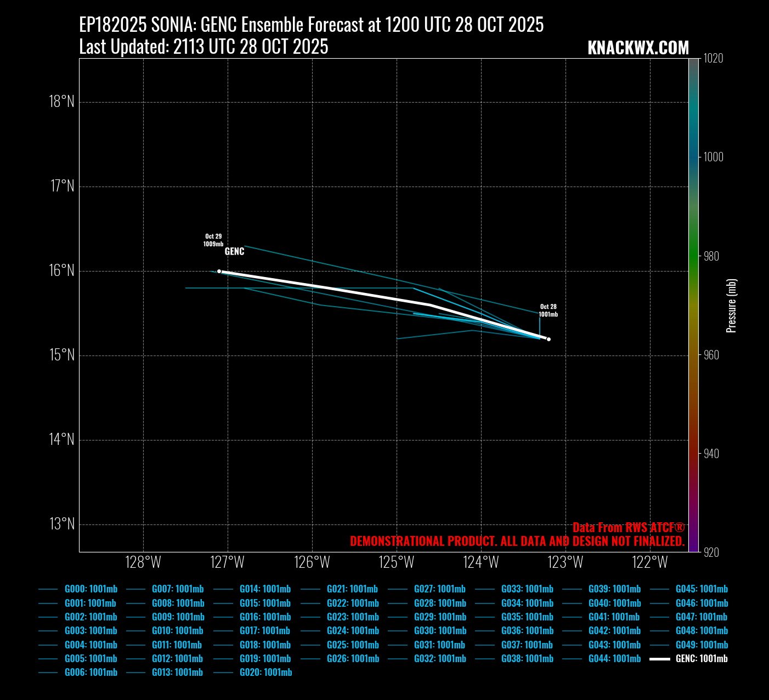769x700 pixels.
Task: Click the 1020 colorbar tick label
Action: point(713,59)
